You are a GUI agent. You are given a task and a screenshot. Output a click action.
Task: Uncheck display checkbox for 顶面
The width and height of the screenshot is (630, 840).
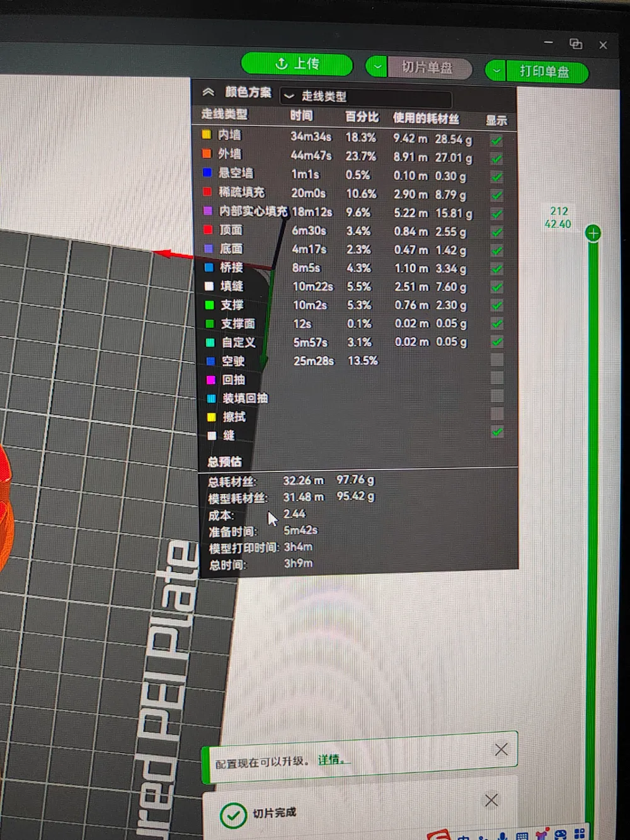coord(496,233)
